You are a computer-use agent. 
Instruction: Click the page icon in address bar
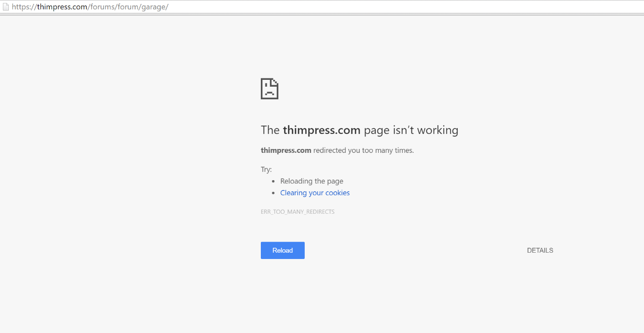coord(6,7)
